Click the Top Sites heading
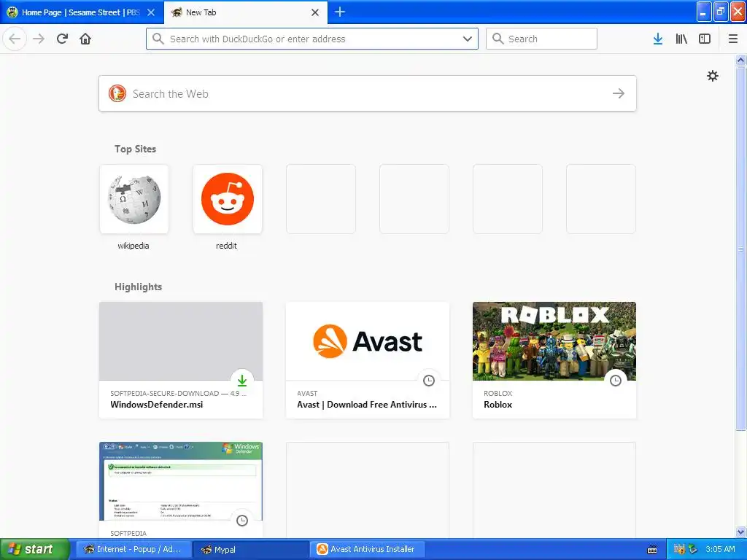Screen dimensions: 747x560 pos(135,149)
